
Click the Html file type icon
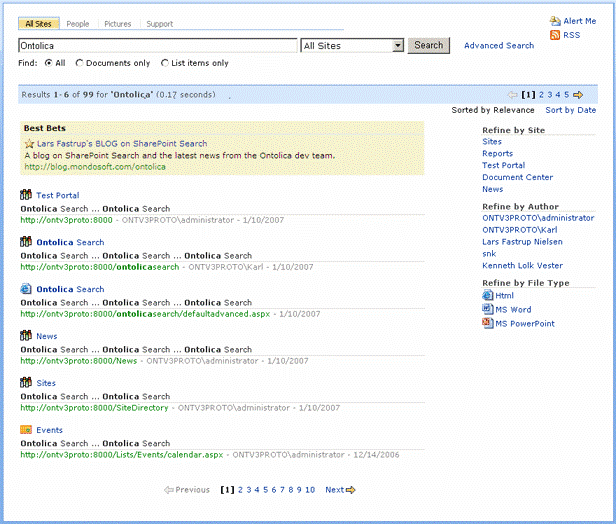pos(488,295)
